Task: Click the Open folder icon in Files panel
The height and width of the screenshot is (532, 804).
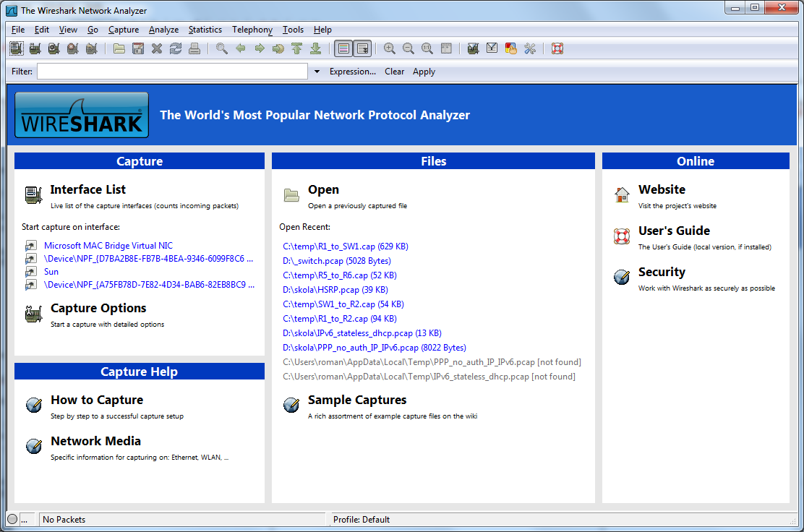Action: click(291, 195)
